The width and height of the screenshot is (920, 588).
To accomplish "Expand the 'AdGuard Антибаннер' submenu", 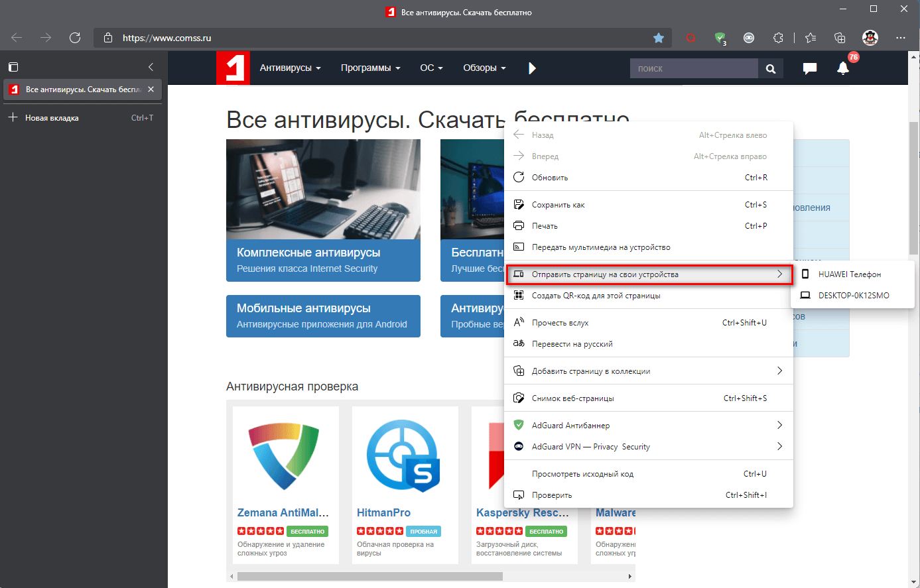I will [x=649, y=426].
